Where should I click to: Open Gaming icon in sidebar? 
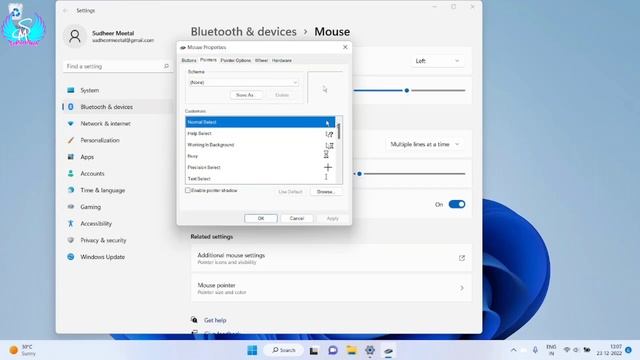[x=71, y=207]
